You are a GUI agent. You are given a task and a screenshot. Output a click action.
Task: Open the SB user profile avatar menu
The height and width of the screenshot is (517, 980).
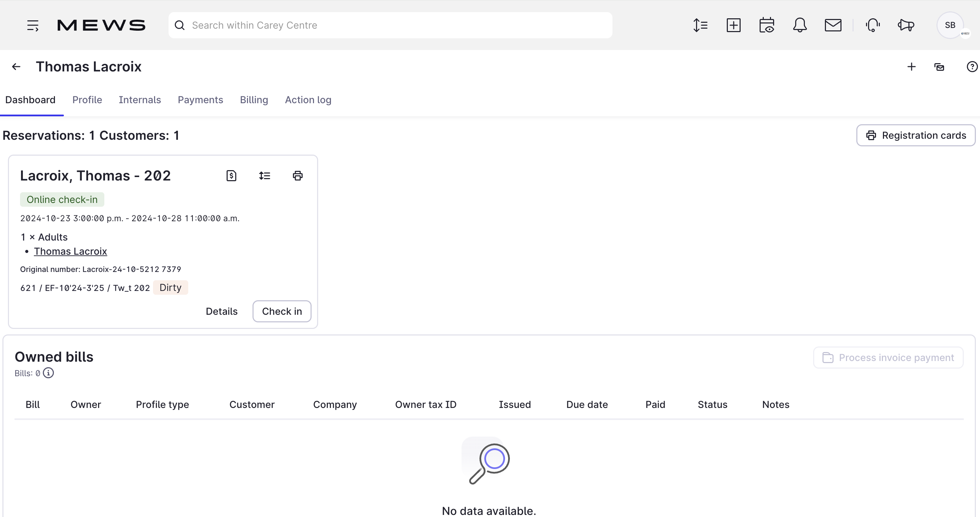(950, 26)
